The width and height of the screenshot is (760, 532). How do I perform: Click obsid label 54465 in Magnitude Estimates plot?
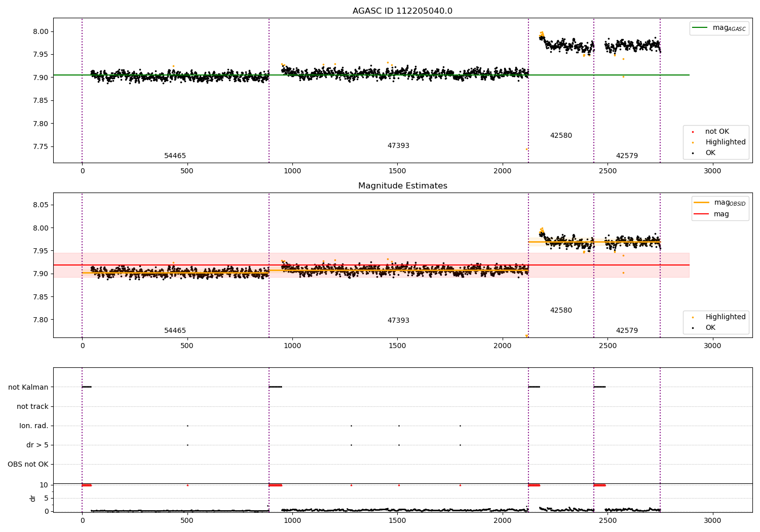coord(175,331)
